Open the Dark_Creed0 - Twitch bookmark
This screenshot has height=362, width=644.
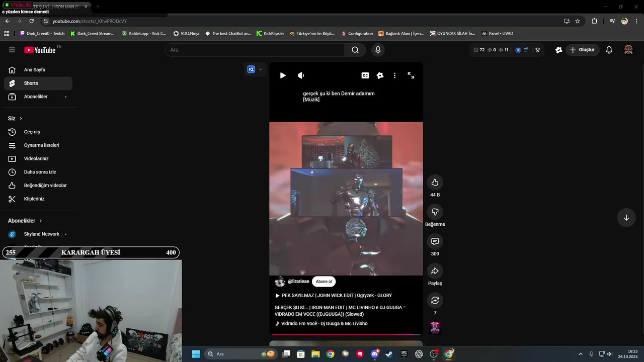point(42,34)
